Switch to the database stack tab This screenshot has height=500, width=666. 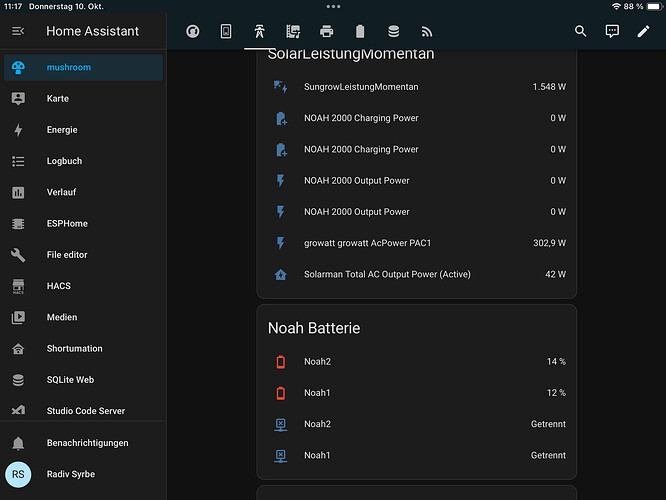pos(393,31)
